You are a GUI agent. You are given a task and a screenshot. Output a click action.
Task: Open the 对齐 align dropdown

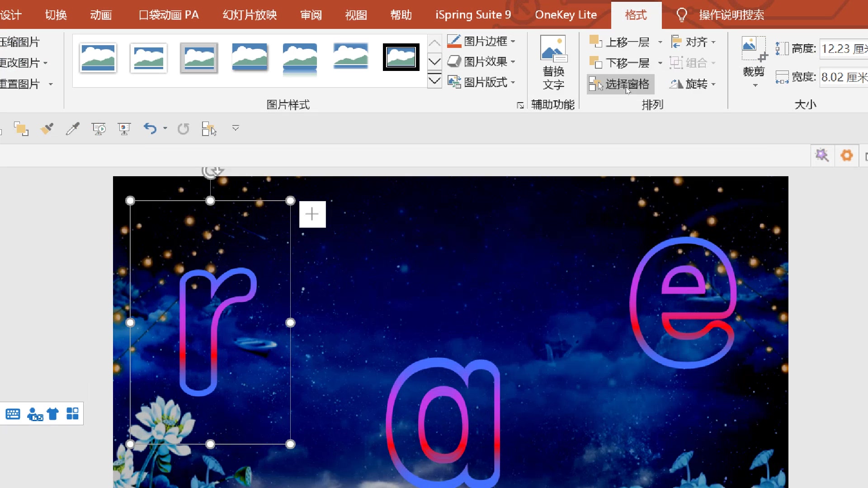click(693, 42)
